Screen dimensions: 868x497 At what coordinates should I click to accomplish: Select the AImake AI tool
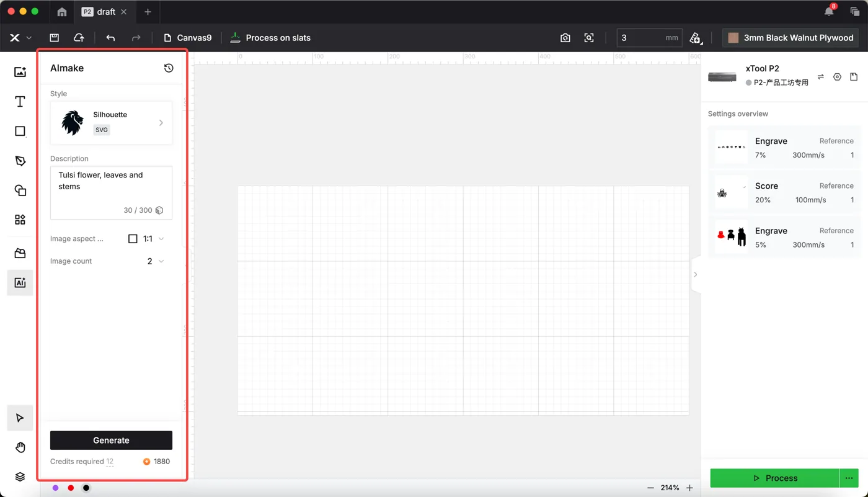pos(20,282)
